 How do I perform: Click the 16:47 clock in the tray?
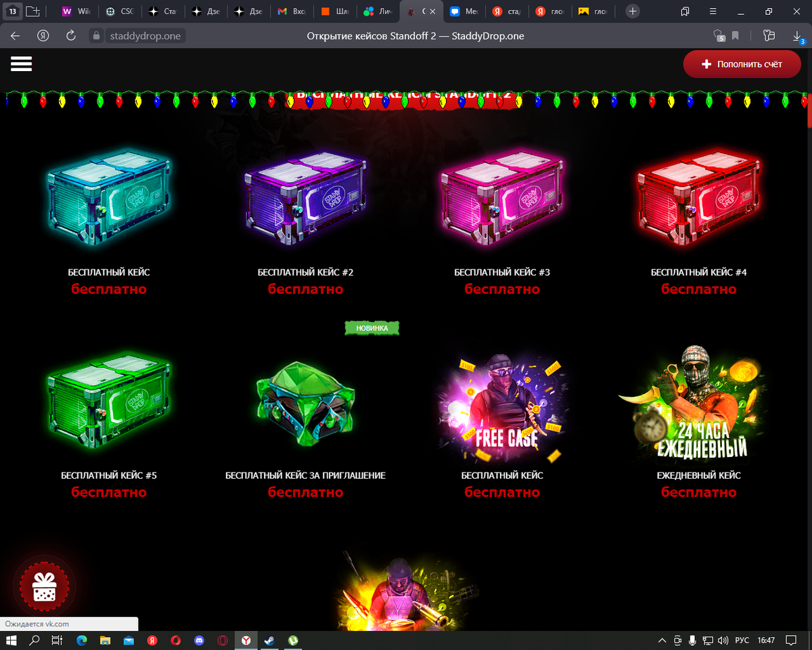[766, 640]
